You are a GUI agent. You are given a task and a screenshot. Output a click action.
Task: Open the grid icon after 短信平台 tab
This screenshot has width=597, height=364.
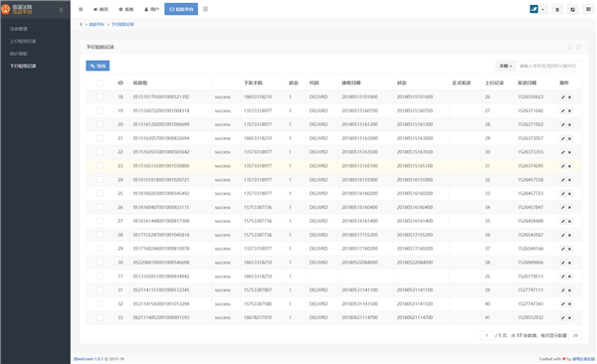[x=206, y=9]
